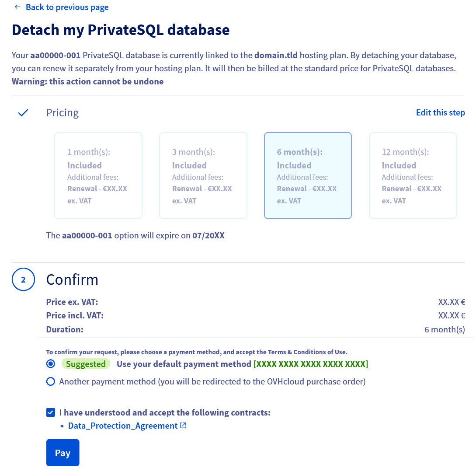
Task: Click the blue checkmark next to Pricing
Action: [23, 112]
